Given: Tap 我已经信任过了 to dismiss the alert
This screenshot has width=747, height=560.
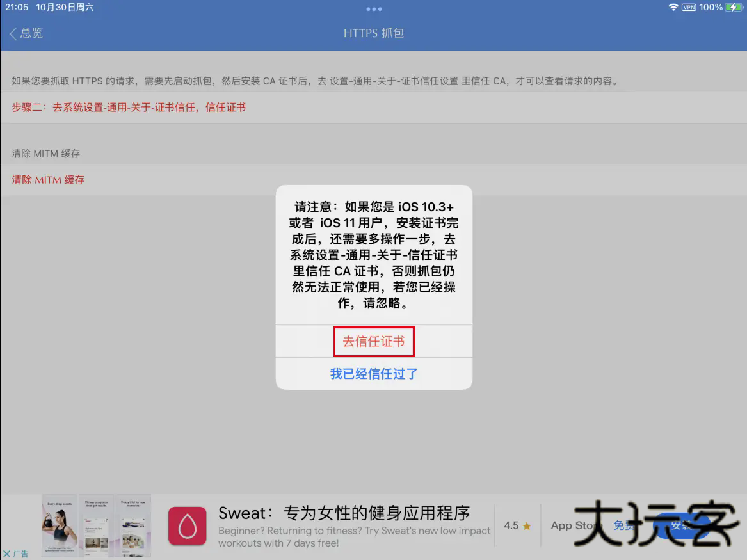Looking at the screenshot, I should pyautogui.click(x=374, y=373).
